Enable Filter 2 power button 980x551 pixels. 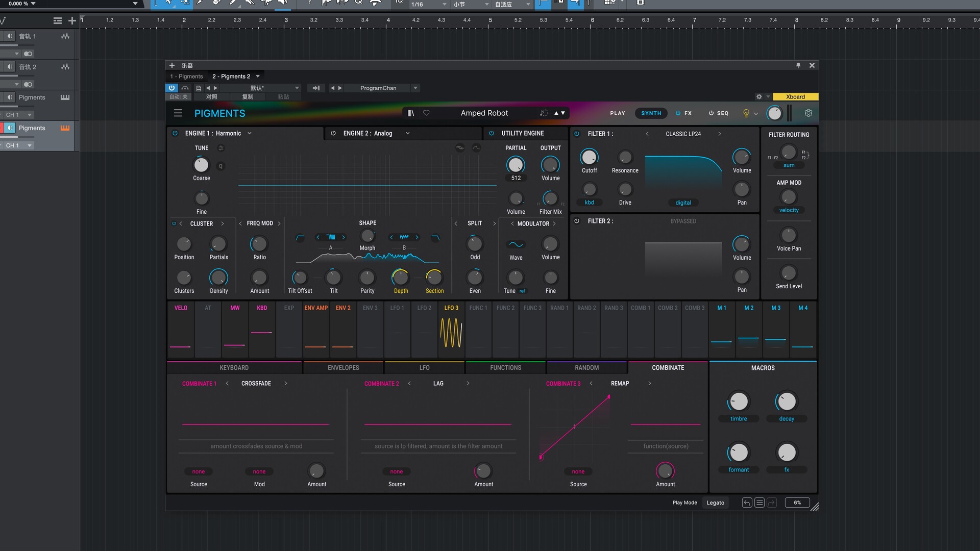click(577, 221)
